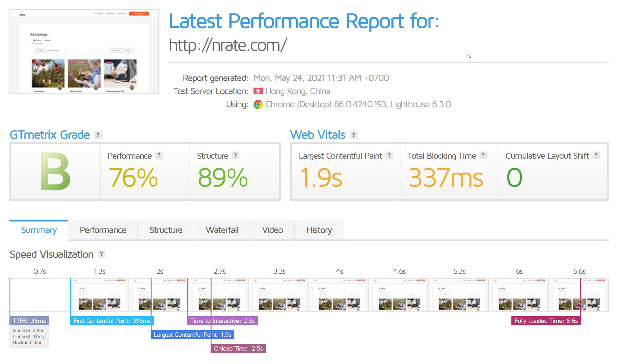The image size is (617, 364).
Task: Click question mark beside Structure score
Action: (235, 155)
